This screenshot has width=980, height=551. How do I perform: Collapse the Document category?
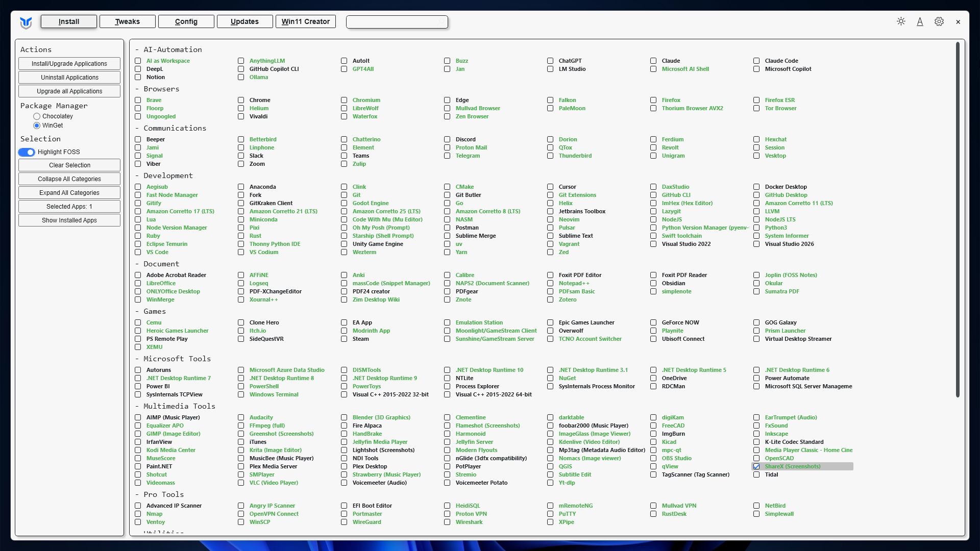(x=157, y=264)
